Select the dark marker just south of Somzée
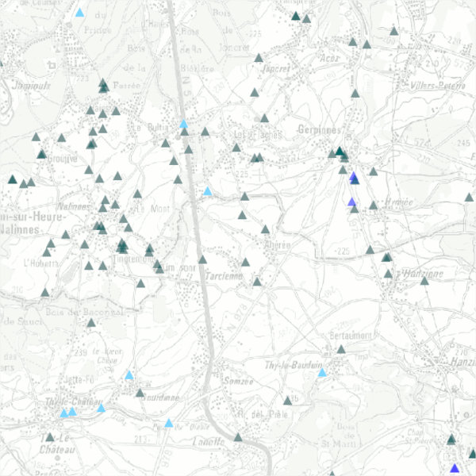The height and width of the screenshot is (476, 476). (238, 436)
